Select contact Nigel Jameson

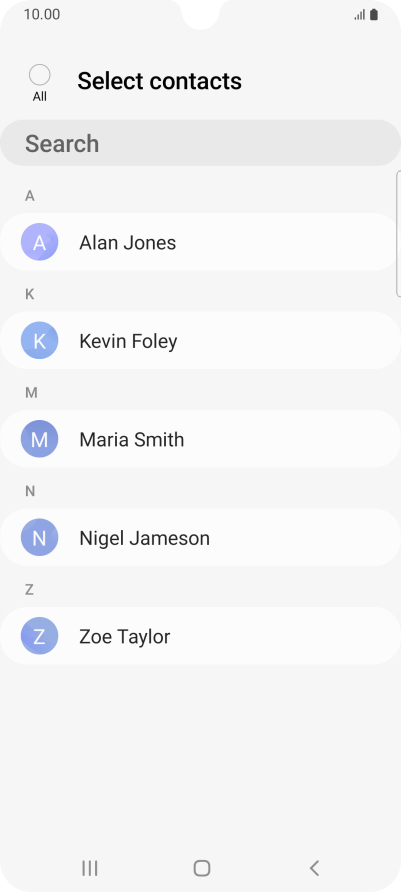pyautogui.click(x=200, y=537)
